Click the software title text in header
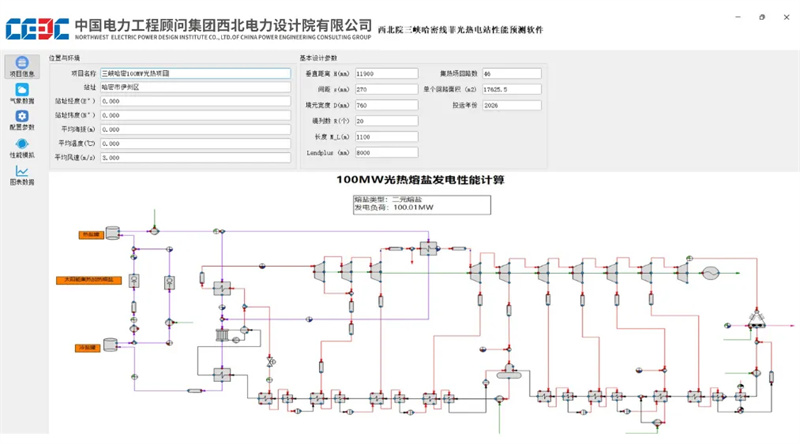This screenshot has height=444, width=800. coord(460,30)
